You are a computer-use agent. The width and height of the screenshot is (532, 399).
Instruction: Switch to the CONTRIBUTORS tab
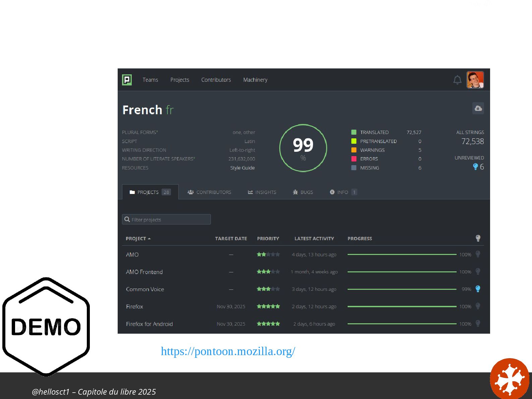(209, 192)
